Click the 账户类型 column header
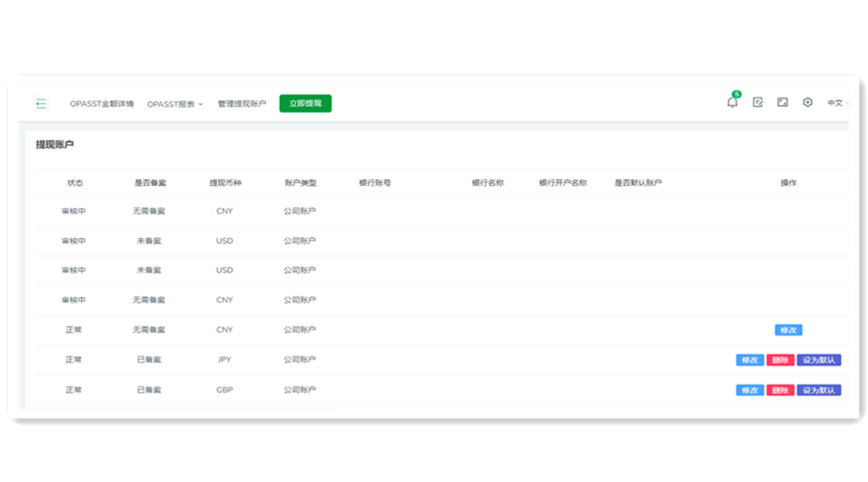This screenshot has height=482, width=868. (x=300, y=182)
